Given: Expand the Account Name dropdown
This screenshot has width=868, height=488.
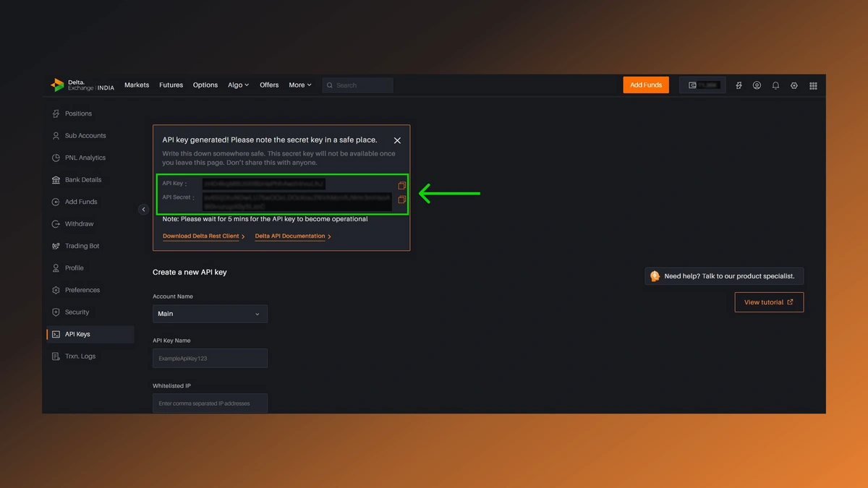Looking at the screenshot, I should [210, 314].
